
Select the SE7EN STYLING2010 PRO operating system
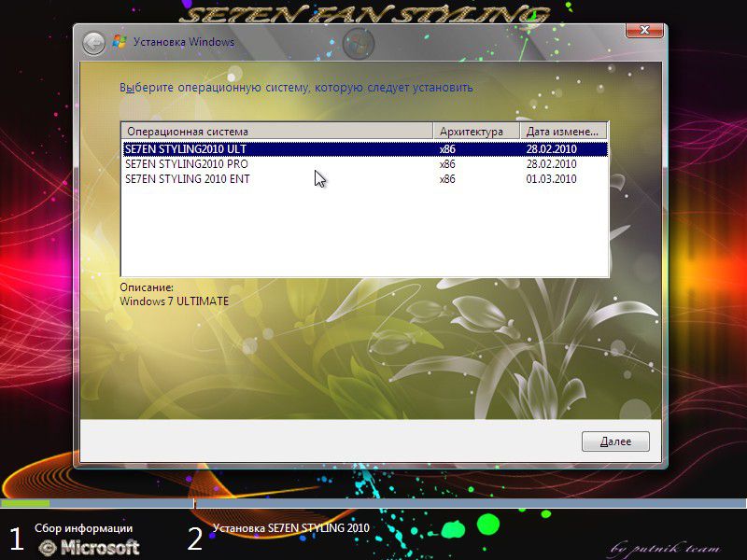(x=233, y=163)
